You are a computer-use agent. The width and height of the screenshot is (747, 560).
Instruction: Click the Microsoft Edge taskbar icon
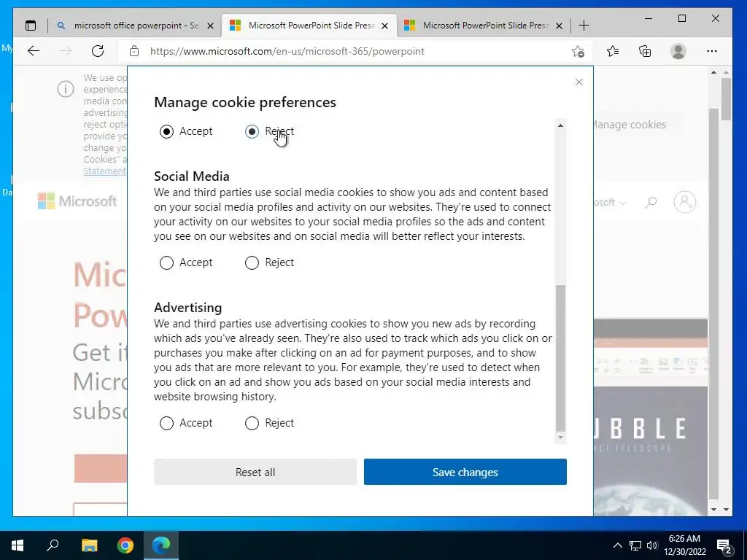pyautogui.click(x=161, y=545)
